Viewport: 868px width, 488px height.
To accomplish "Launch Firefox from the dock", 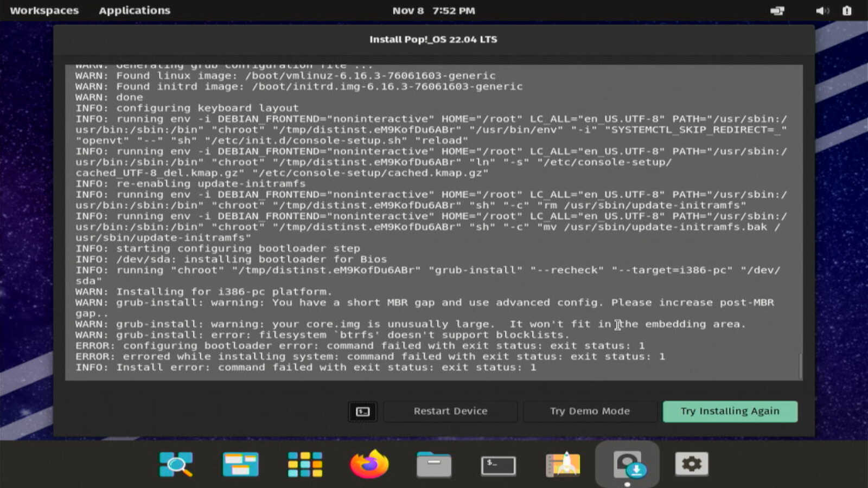I will pos(369,464).
